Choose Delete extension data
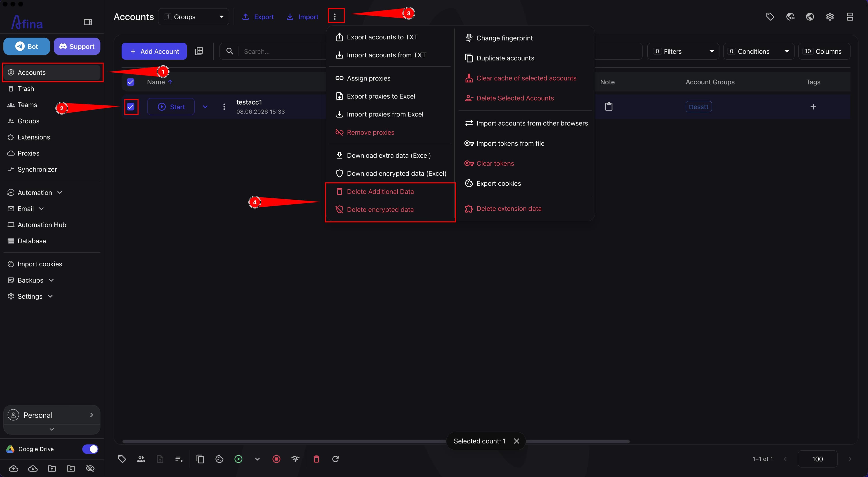 525,209
